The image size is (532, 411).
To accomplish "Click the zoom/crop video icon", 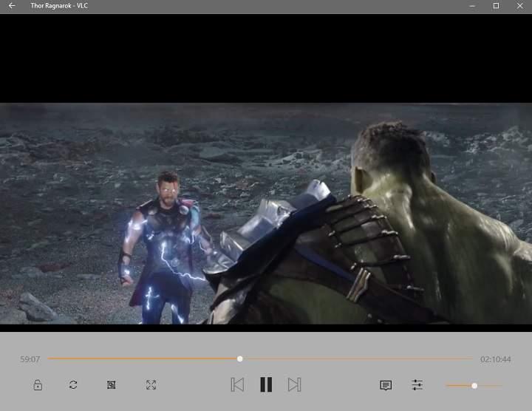I will 111,385.
